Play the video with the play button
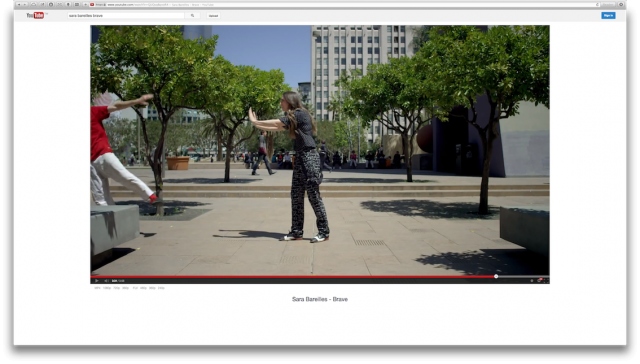Screen dimensions: 640x364 point(97,281)
